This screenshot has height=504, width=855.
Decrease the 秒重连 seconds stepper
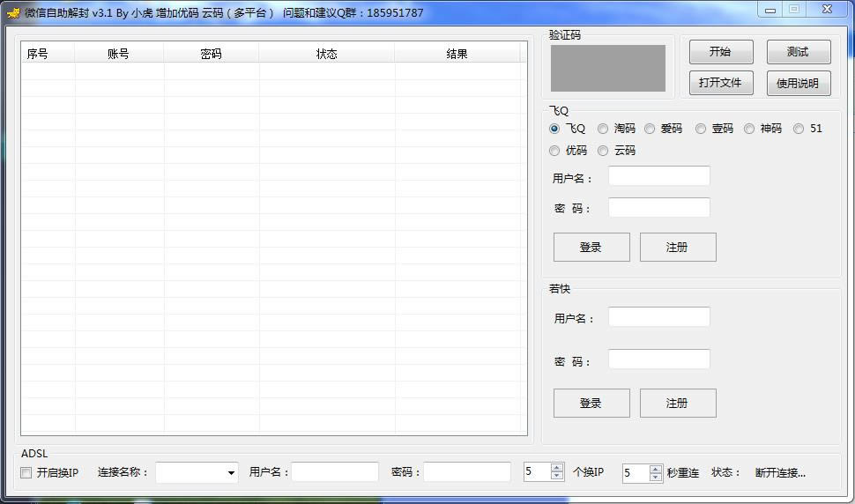pos(656,478)
